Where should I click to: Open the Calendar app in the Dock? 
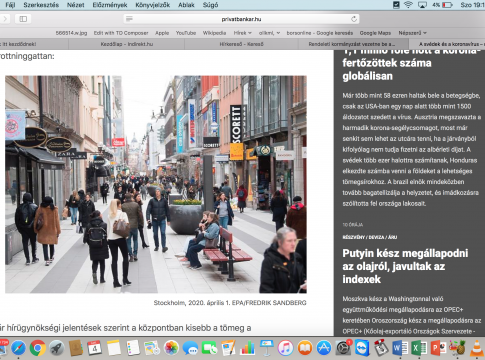point(95,348)
